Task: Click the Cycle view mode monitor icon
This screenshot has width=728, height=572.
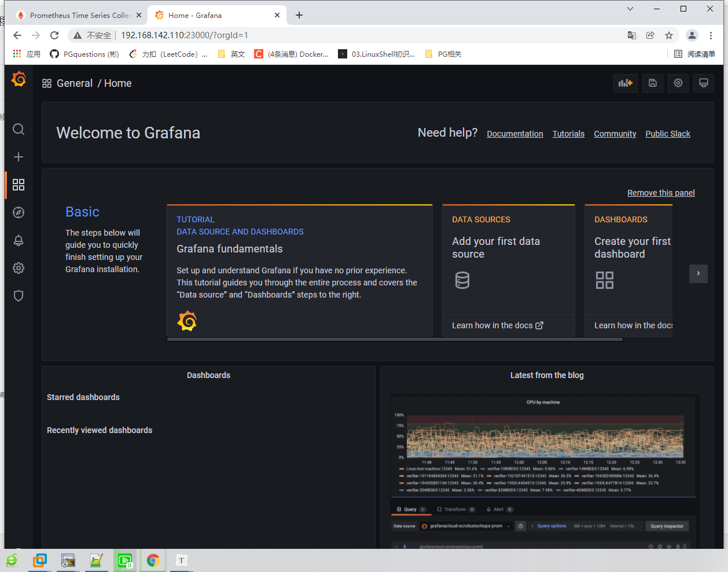Action: point(704,83)
